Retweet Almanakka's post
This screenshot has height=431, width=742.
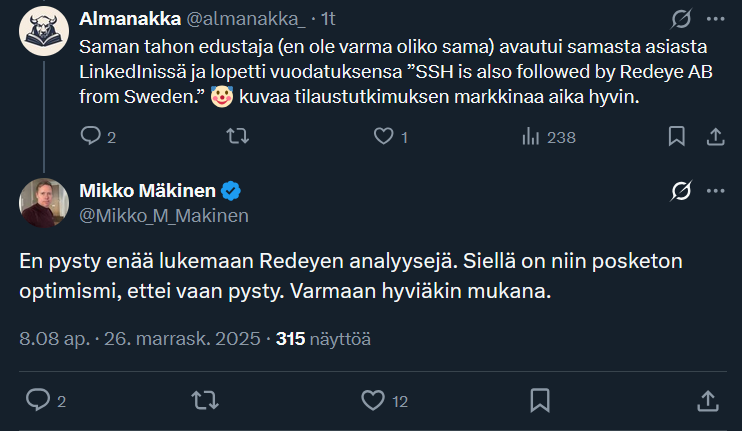(x=238, y=136)
